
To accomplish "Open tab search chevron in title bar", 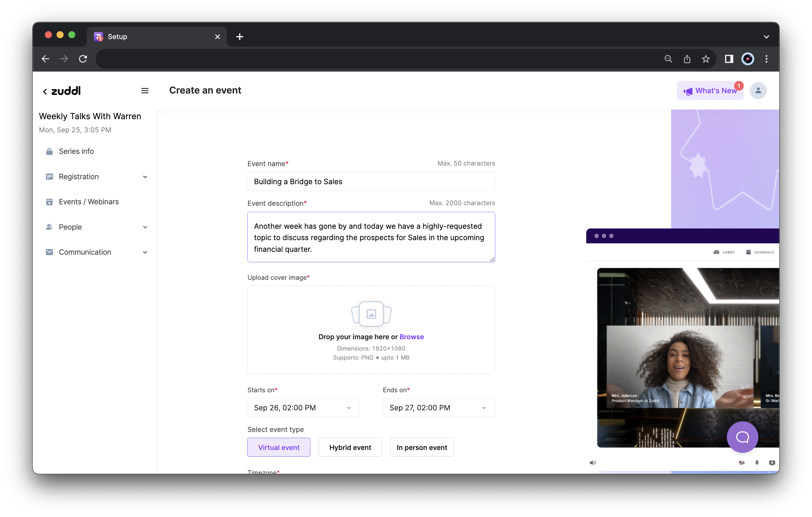I will tap(766, 37).
